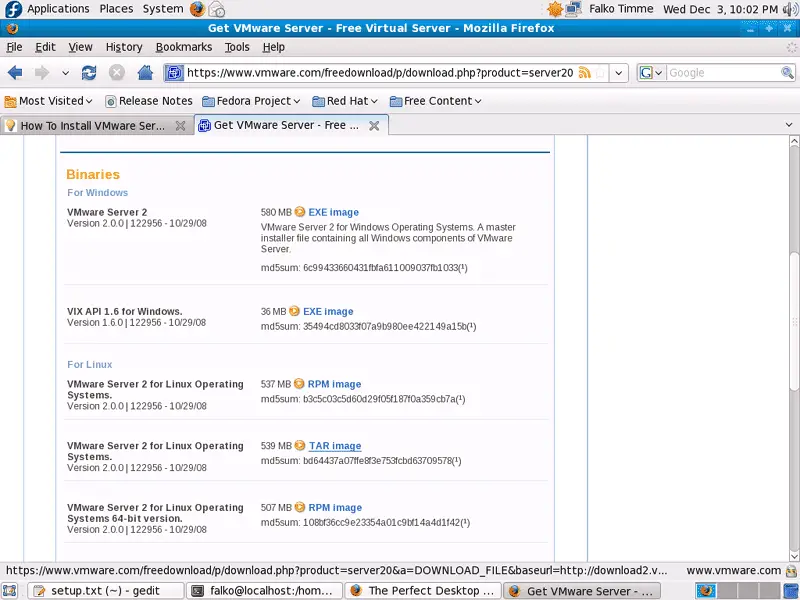Download the 539 MB TAR image
This screenshot has height=600, width=800.
pyautogui.click(x=335, y=446)
